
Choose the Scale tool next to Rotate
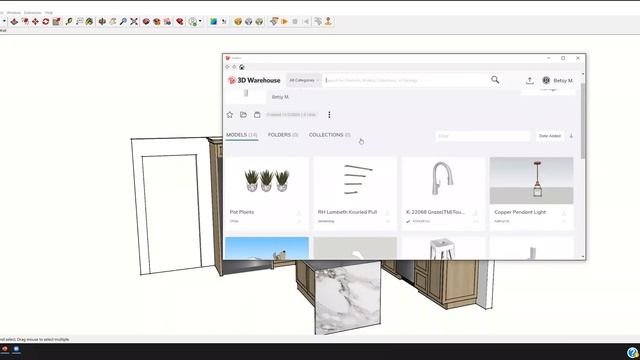click(56, 22)
